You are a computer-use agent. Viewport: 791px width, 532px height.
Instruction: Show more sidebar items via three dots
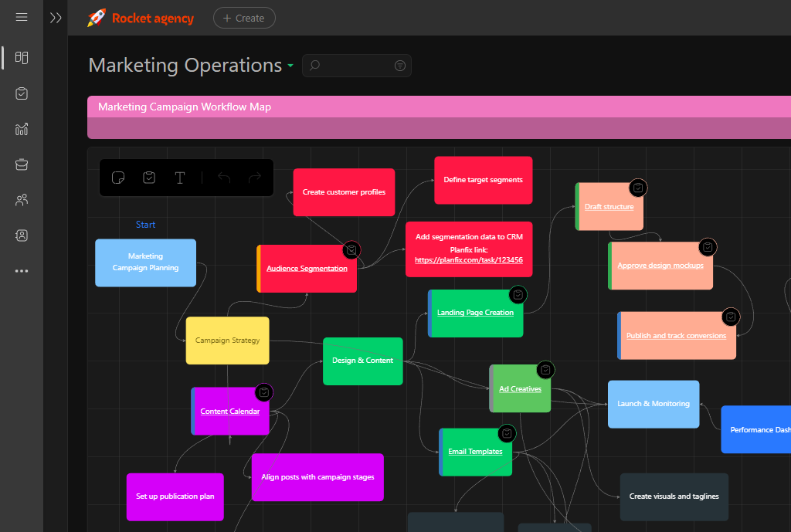(x=22, y=271)
